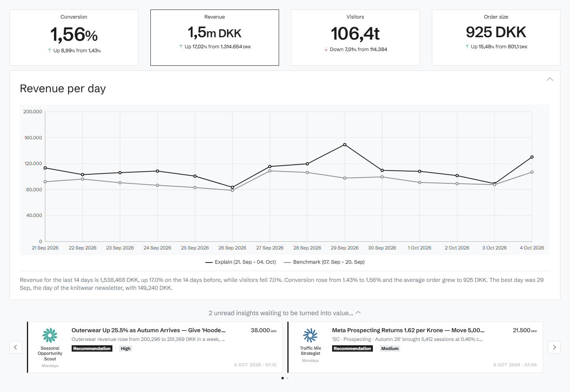Image resolution: width=570 pixels, height=392 pixels.
Task: Click the Explain data point on 26 Sep
Action: coord(232,187)
